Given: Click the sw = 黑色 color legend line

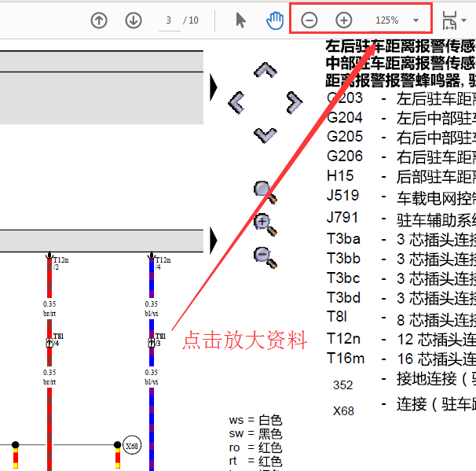Looking at the screenshot, I should pyautogui.click(x=255, y=434).
